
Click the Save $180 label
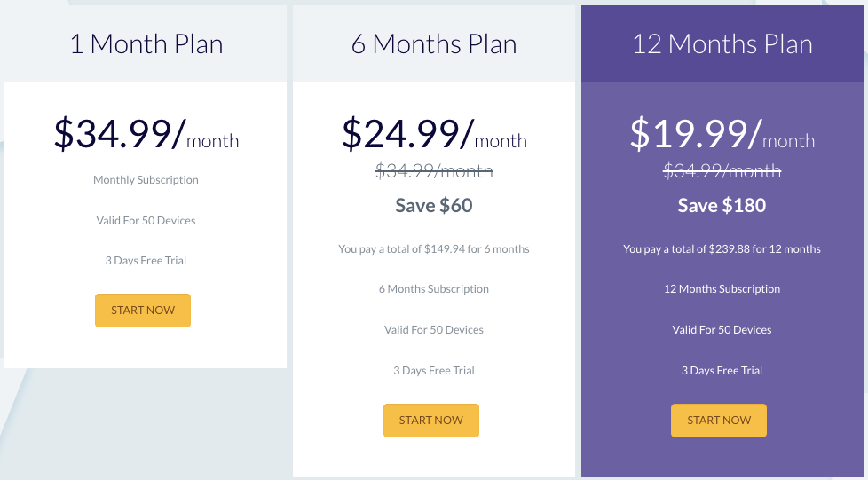[722, 206]
